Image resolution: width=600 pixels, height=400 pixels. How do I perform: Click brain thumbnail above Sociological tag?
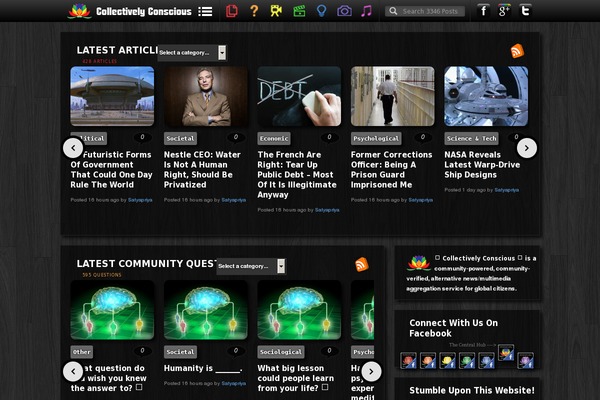click(299, 310)
